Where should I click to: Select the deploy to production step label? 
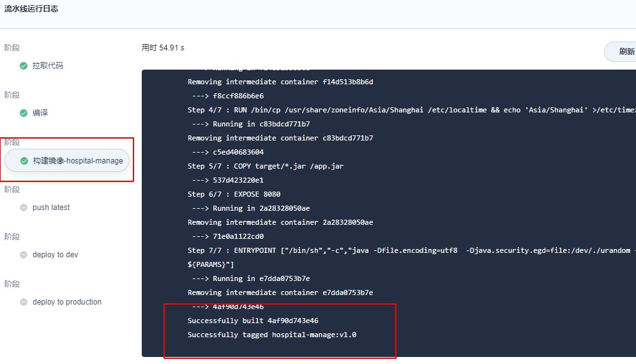point(67,302)
